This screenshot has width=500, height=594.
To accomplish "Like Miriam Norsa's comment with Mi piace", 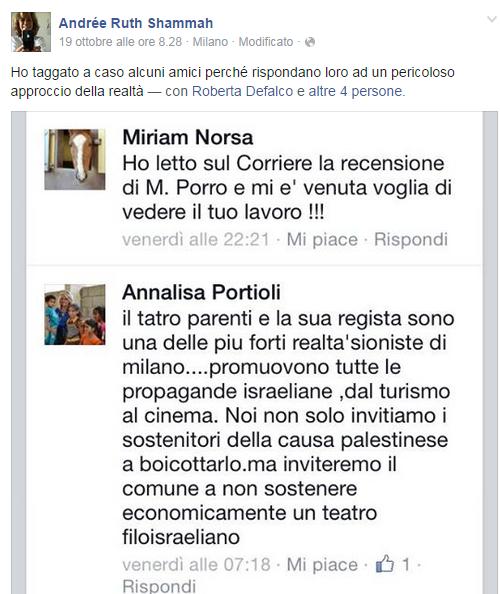I will pyautogui.click(x=322, y=239).
